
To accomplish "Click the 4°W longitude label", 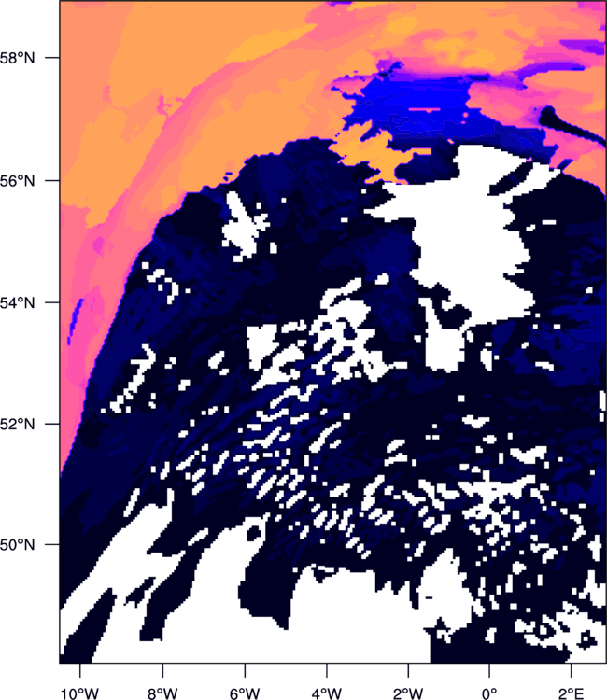I will pos(327,693).
